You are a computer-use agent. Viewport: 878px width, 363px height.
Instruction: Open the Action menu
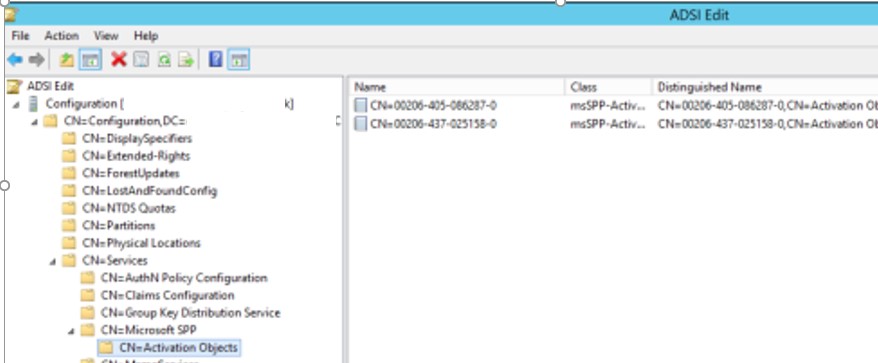pyautogui.click(x=62, y=36)
